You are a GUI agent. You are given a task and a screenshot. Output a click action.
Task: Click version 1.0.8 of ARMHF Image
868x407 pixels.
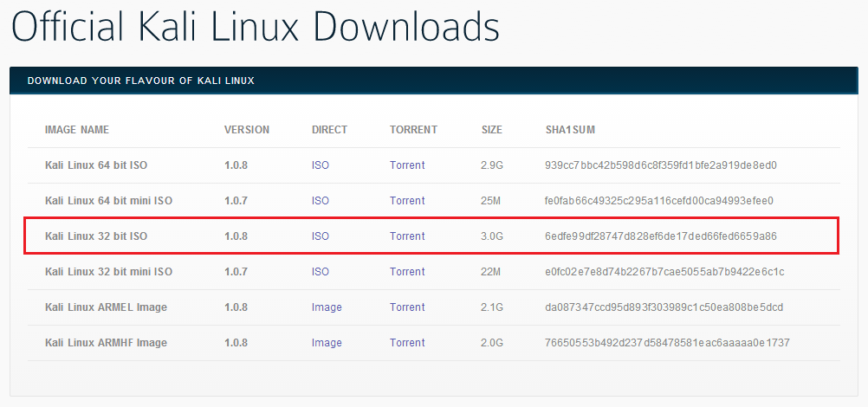(236, 342)
